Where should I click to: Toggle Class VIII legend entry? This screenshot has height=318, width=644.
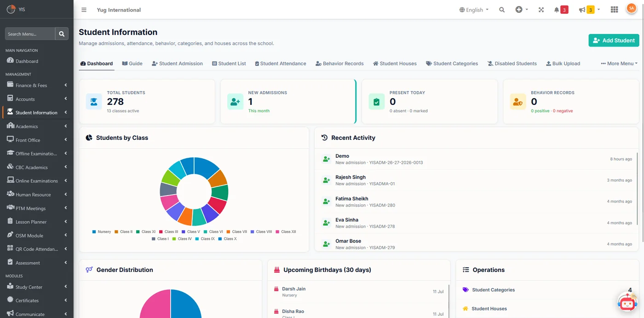[x=261, y=232]
